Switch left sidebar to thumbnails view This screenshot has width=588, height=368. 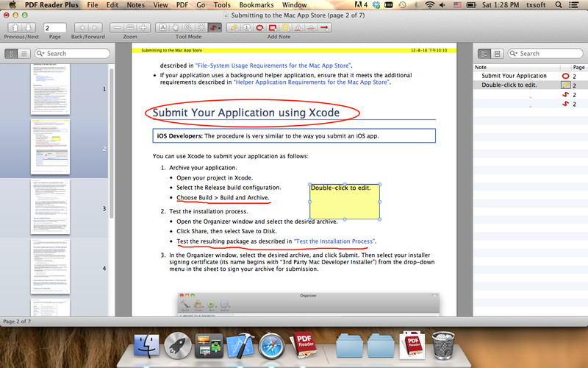(x=11, y=54)
